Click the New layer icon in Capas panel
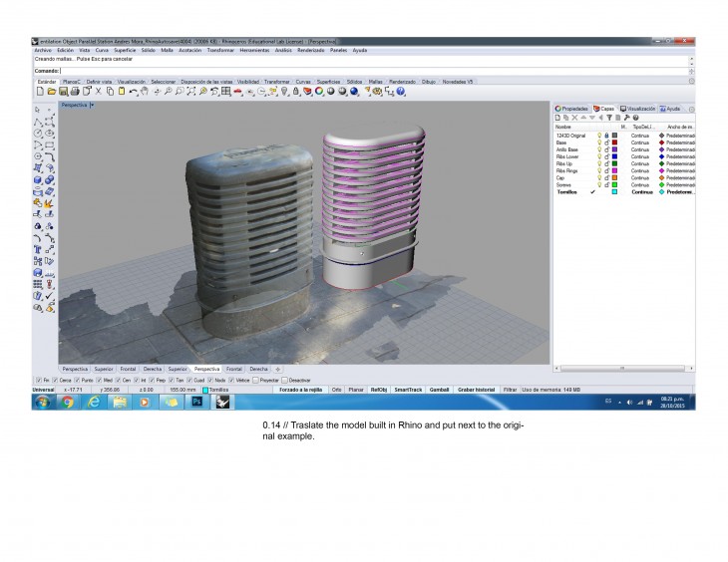Image resolution: width=728 pixels, height=562 pixels. [558, 118]
